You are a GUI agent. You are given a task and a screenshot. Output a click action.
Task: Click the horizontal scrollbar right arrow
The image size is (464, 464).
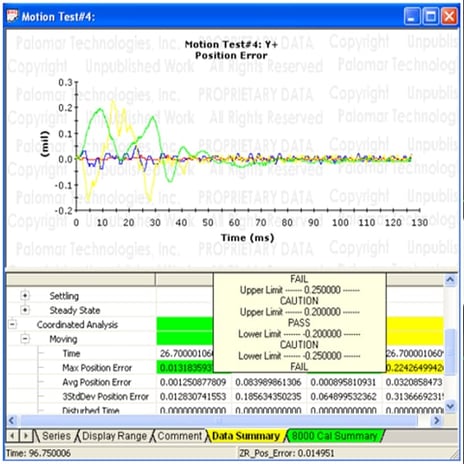coord(437,421)
